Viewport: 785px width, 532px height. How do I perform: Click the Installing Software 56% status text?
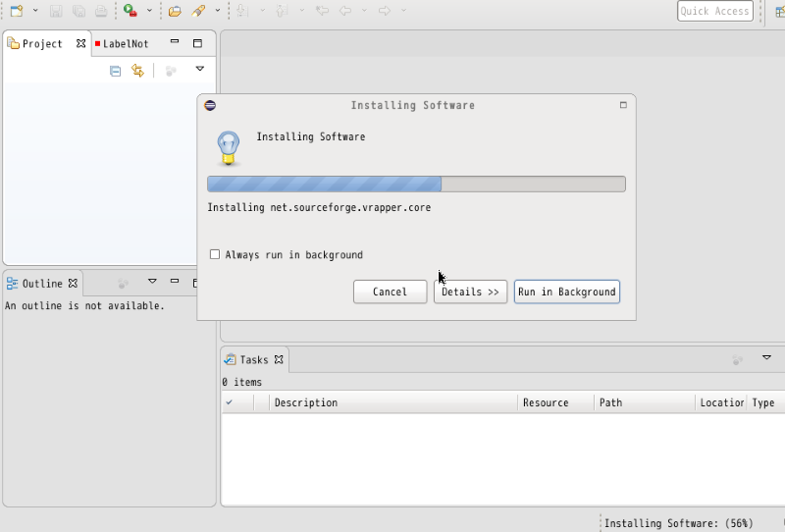[x=679, y=523]
